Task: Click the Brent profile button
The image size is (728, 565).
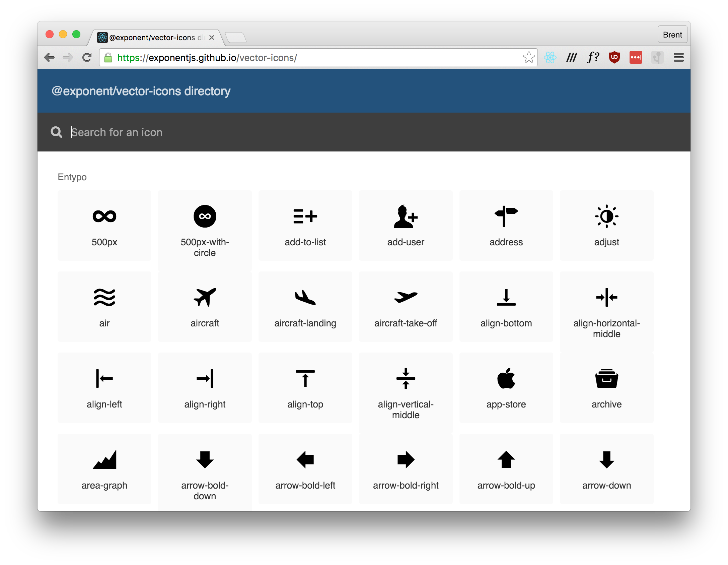Action: click(x=672, y=34)
